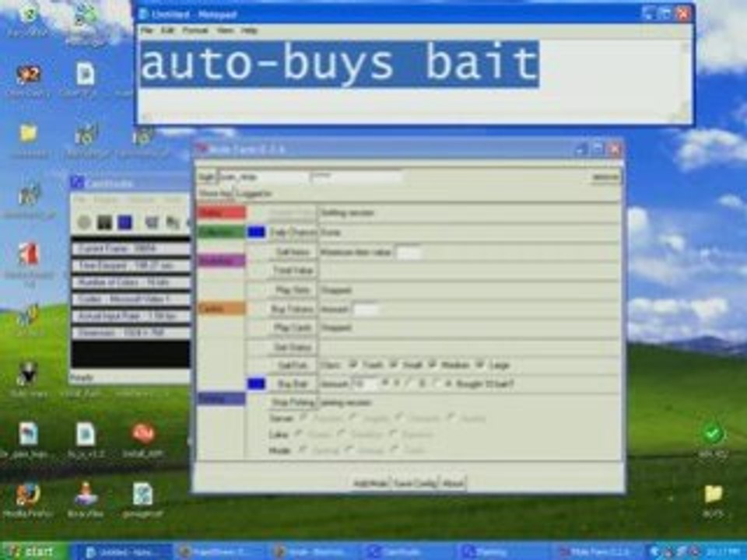Click the CamStudio record button

(84, 222)
